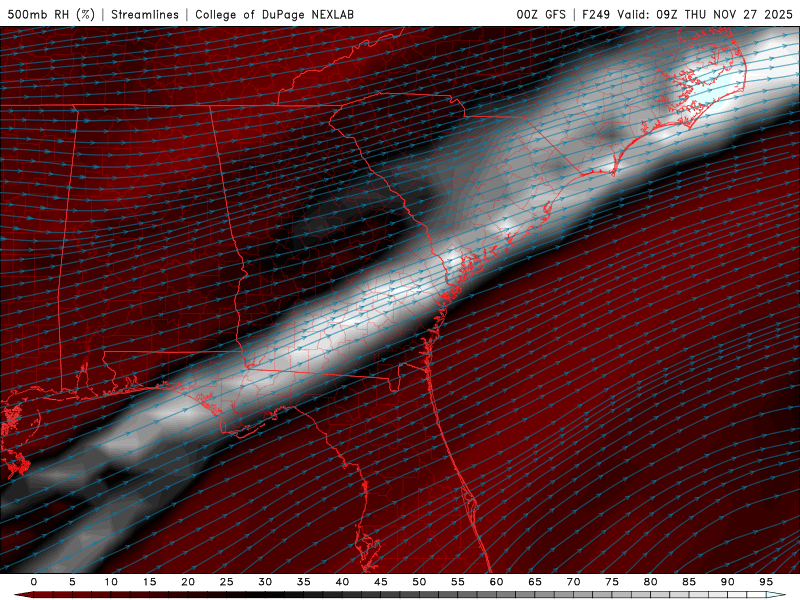800x600 pixels.
Task: Click the '500mb RH (%)' title text
Action: point(51,14)
